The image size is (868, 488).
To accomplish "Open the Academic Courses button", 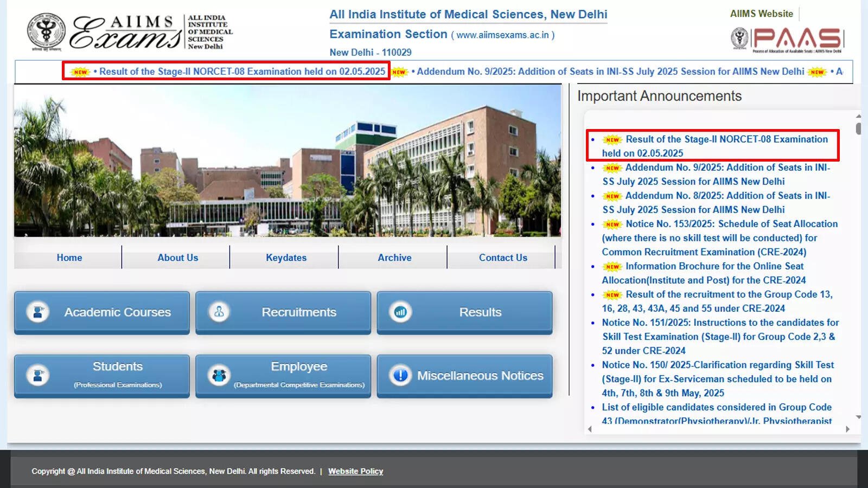I will coord(102,312).
